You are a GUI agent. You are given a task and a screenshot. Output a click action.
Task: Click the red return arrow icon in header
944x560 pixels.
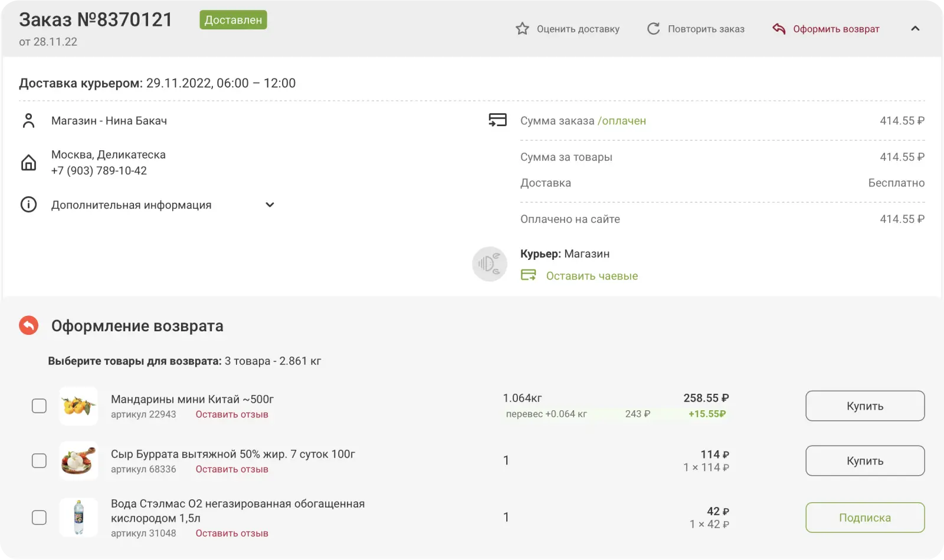[x=779, y=29]
